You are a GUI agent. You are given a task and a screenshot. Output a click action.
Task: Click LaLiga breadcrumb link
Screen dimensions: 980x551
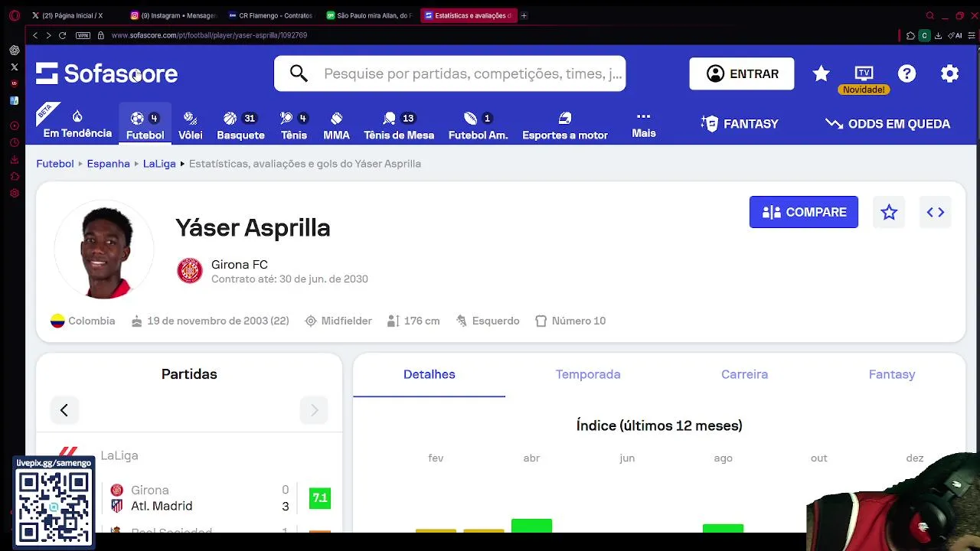point(159,164)
